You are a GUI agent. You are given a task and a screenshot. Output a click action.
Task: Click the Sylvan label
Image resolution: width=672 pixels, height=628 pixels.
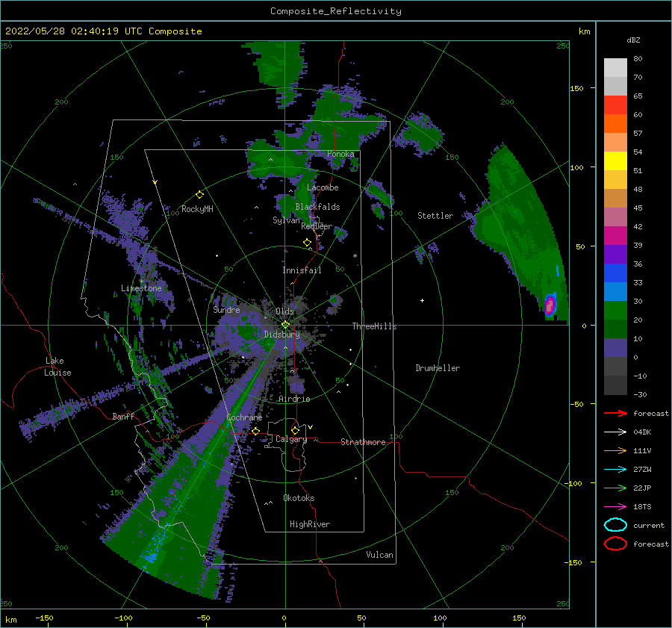[x=286, y=220]
